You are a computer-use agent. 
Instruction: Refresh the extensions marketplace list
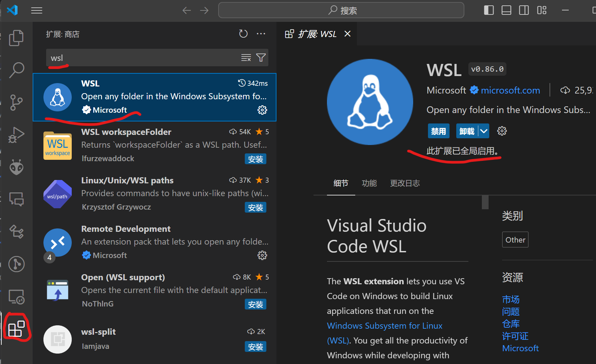pyautogui.click(x=243, y=34)
